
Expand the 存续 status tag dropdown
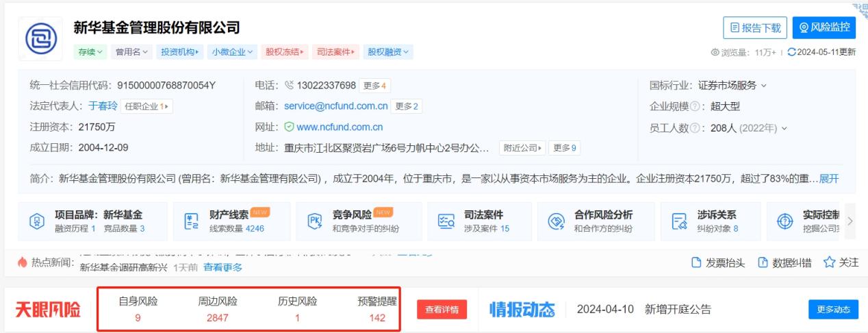[x=90, y=51]
